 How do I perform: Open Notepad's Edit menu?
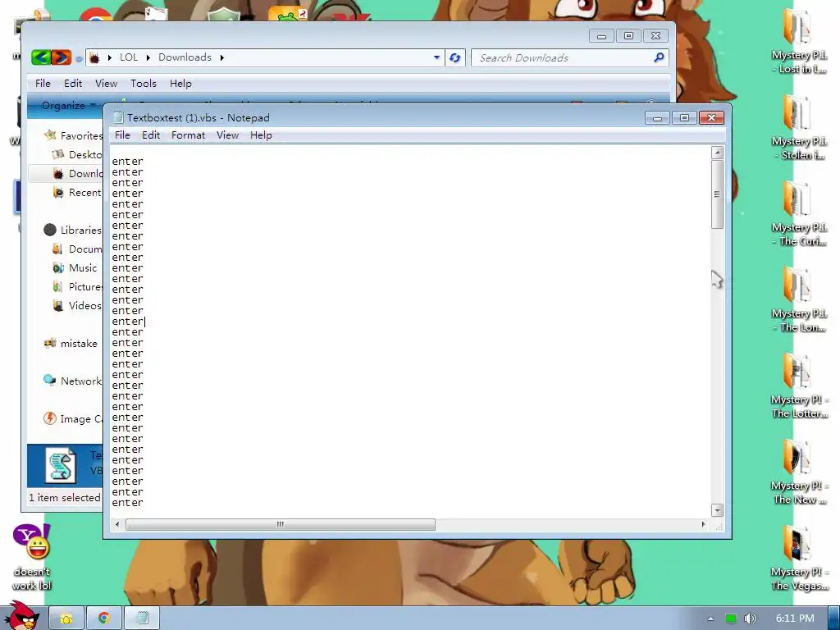(x=151, y=135)
